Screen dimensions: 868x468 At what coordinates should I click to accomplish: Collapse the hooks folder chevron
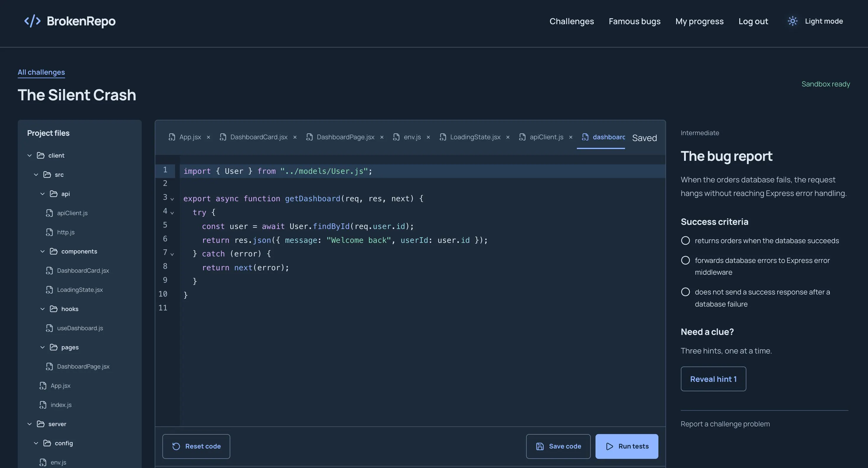tap(43, 309)
